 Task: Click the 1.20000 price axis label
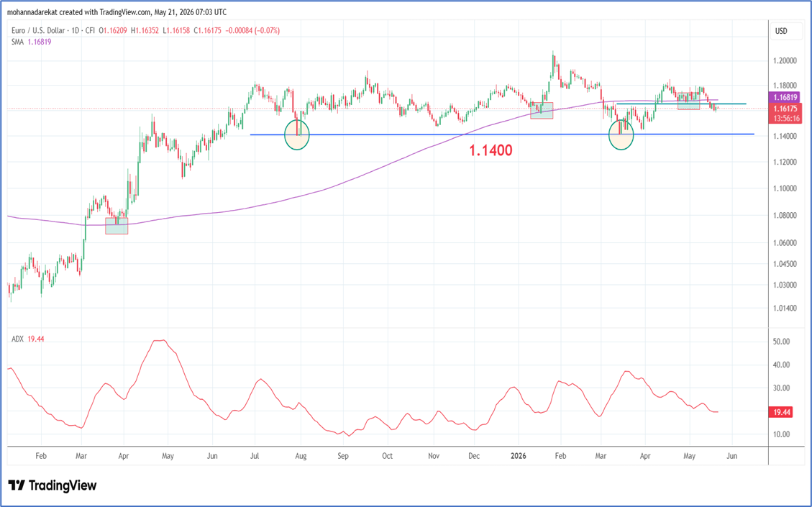tap(785, 60)
